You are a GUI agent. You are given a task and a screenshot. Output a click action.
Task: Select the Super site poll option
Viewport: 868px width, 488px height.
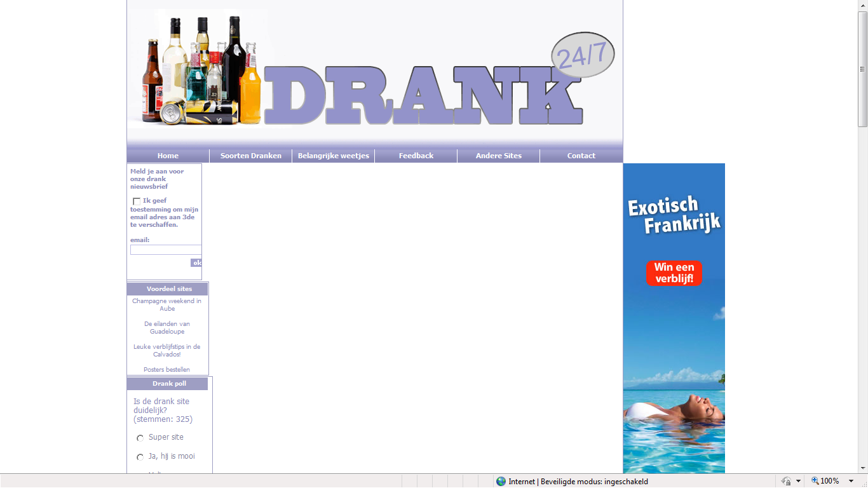tap(140, 438)
